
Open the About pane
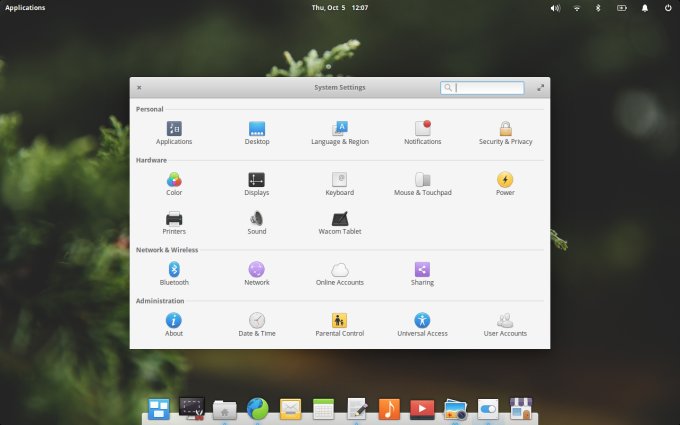[x=174, y=325]
